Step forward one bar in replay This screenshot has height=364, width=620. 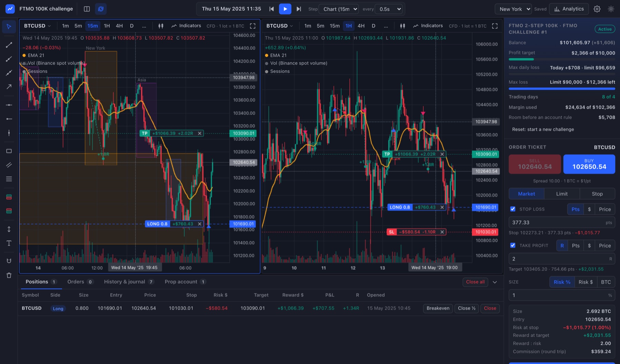click(299, 9)
